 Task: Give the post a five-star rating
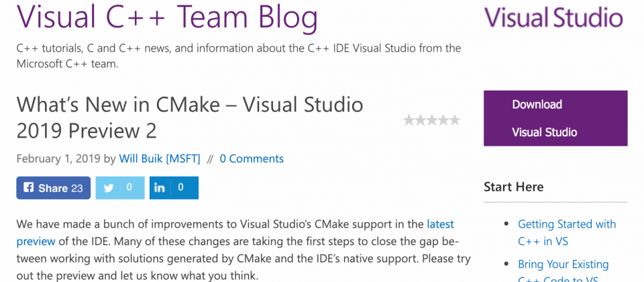[455, 120]
